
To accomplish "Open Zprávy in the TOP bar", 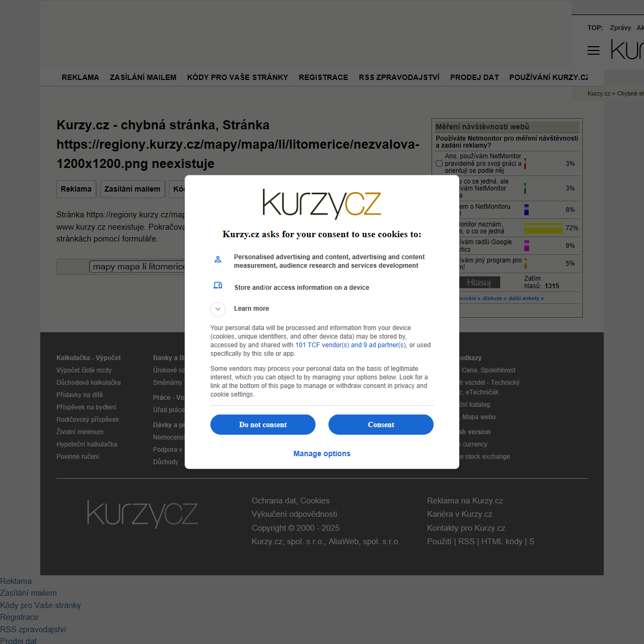I will tap(620, 28).
